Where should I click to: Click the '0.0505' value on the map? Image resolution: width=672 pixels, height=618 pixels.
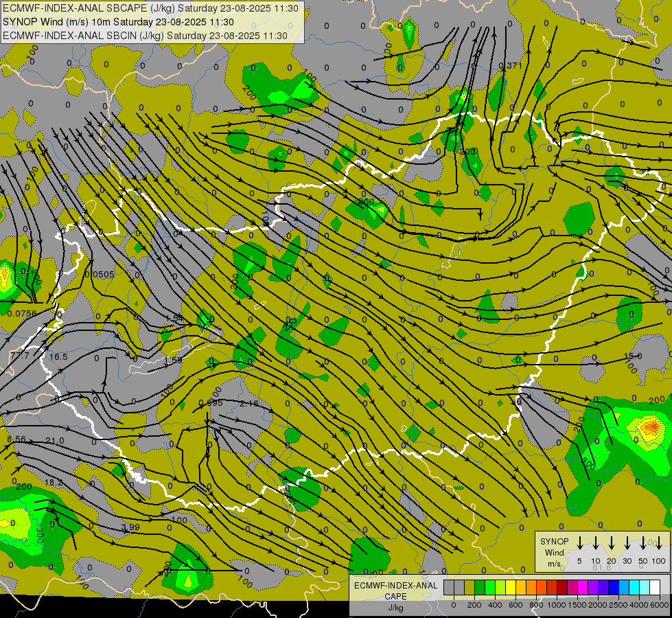click(100, 275)
